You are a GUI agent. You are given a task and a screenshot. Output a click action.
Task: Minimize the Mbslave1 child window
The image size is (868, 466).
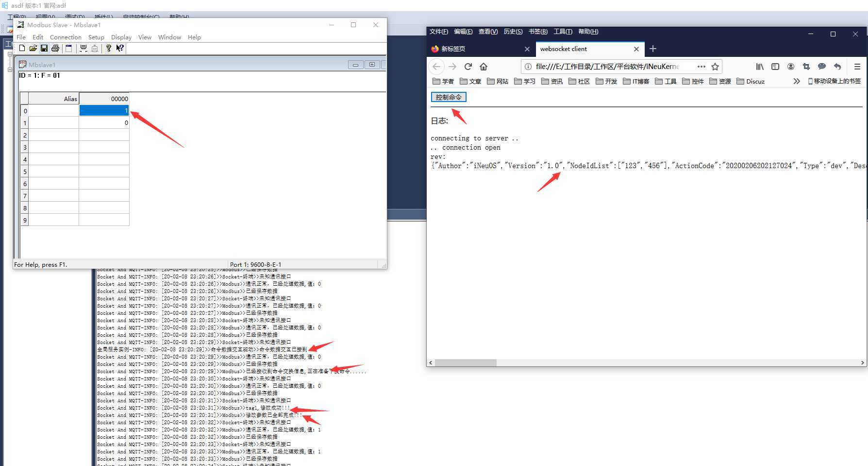[356, 65]
